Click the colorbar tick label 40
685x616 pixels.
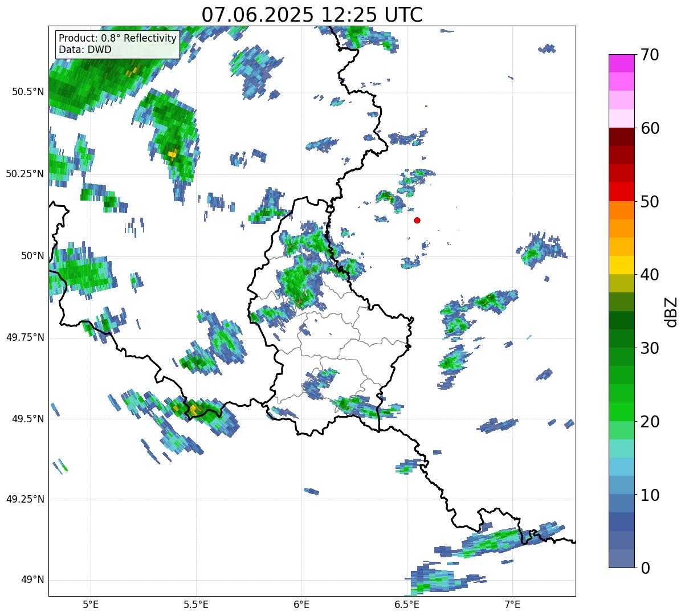coord(650,275)
